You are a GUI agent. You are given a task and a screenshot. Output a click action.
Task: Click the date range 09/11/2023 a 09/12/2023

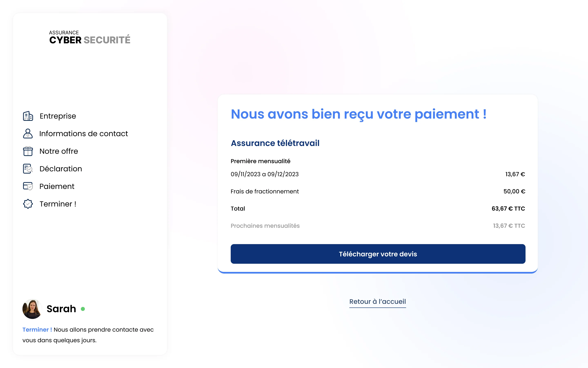[x=265, y=174]
